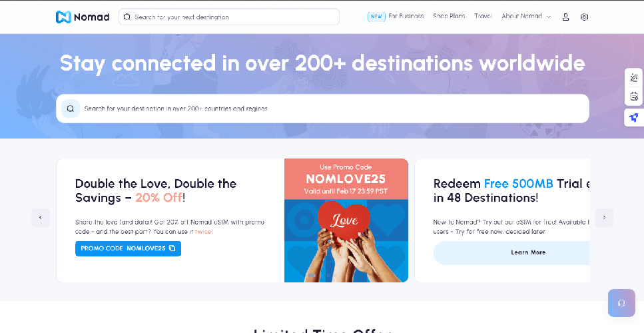This screenshot has width=644, height=333.
Task: Click the PROMO CODE NOMLOVE25 button
Action: 128,248
